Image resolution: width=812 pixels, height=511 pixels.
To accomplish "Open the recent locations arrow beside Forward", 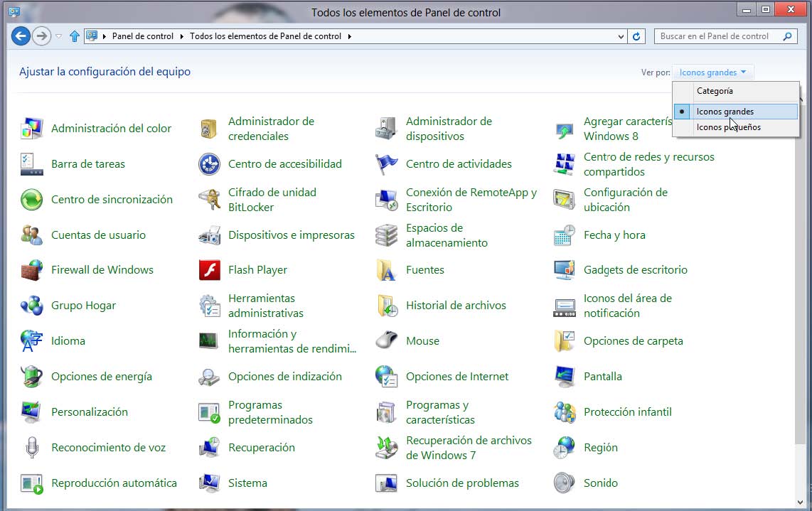I will tap(58, 36).
